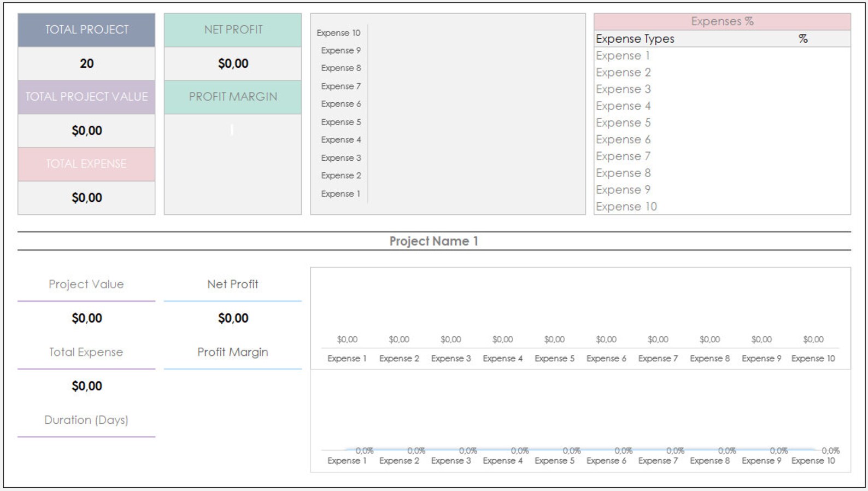Select Expense 5 row in Expenses % table
This screenshot has width=868, height=491.
point(722,123)
